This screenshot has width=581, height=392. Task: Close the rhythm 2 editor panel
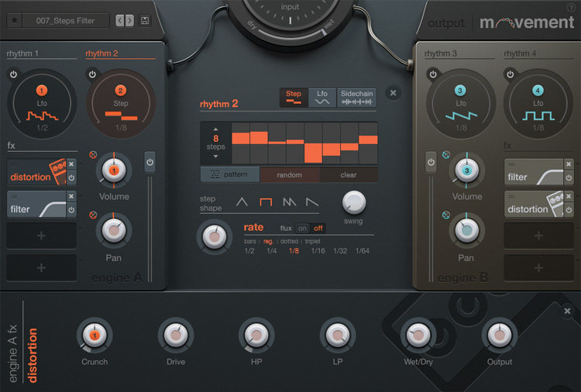click(393, 93)
